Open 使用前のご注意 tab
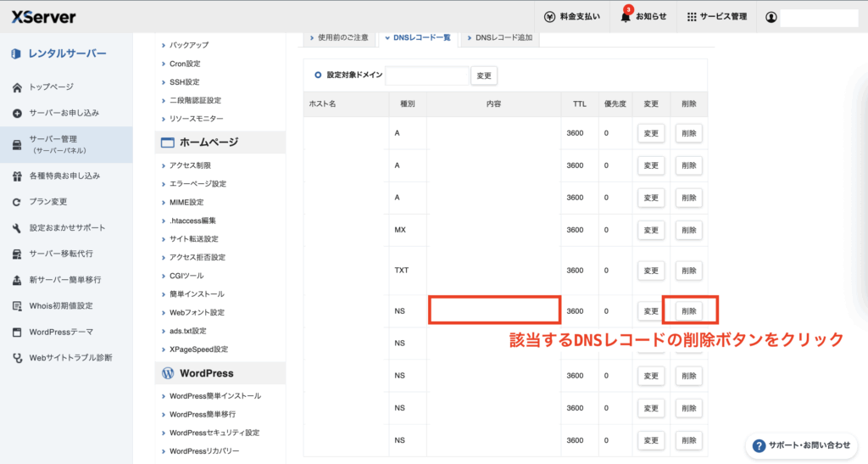This screenshot has height=464, width=868. [339, 37]
